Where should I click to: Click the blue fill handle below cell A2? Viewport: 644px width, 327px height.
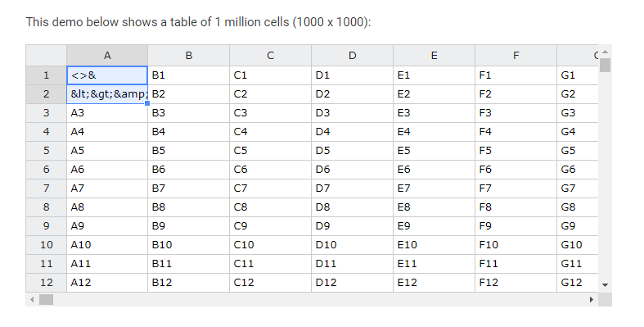click(x=147, y=103)
